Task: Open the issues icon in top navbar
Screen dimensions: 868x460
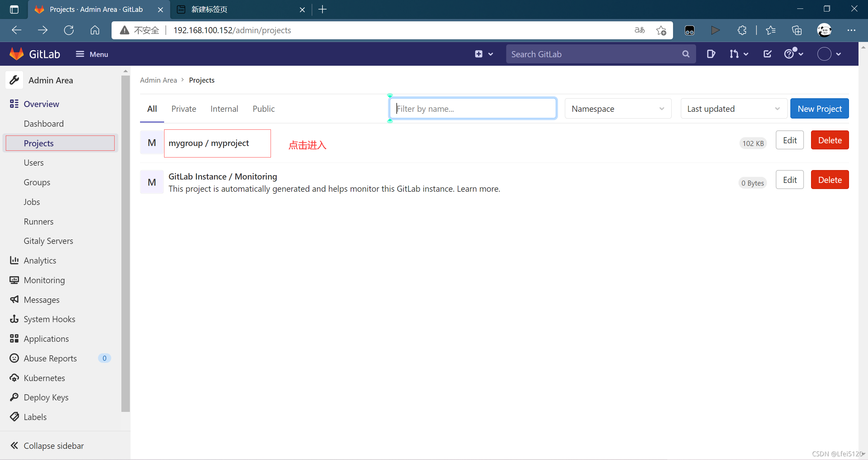Action: (711, 54)
